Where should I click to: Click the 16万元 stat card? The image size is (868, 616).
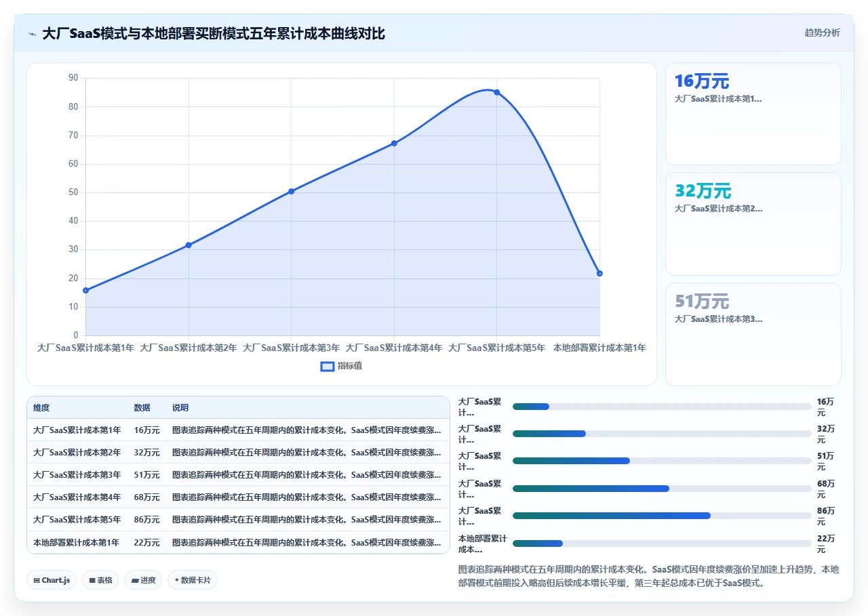click(753, 114)
